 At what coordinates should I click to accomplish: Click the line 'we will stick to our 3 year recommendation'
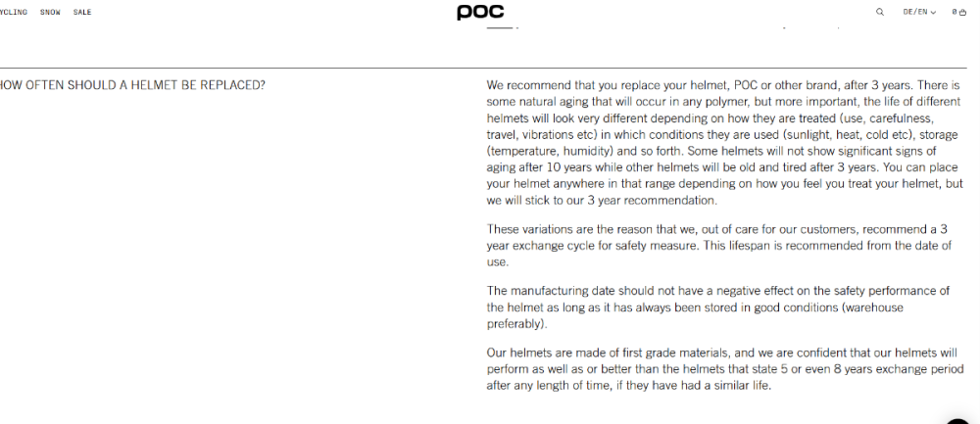pos(602,200)
